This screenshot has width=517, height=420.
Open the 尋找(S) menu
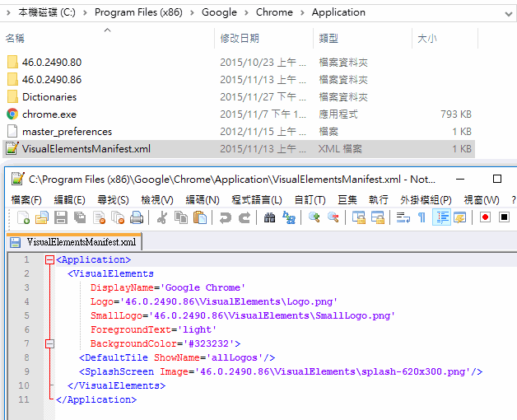click(113, 199)
